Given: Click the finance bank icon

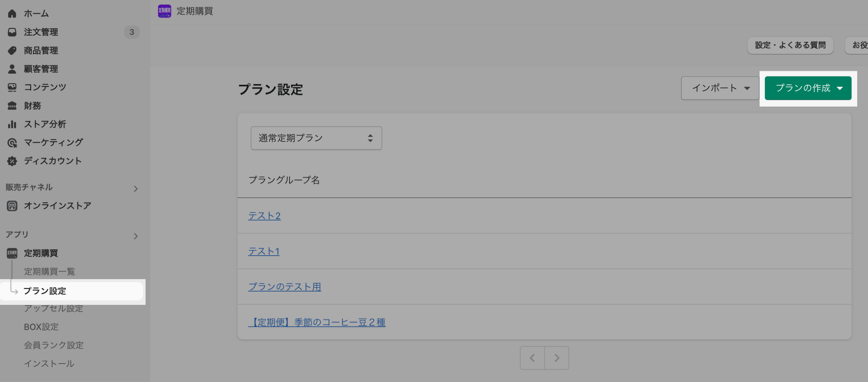Looking at the screenshot, I should (12, 106).
